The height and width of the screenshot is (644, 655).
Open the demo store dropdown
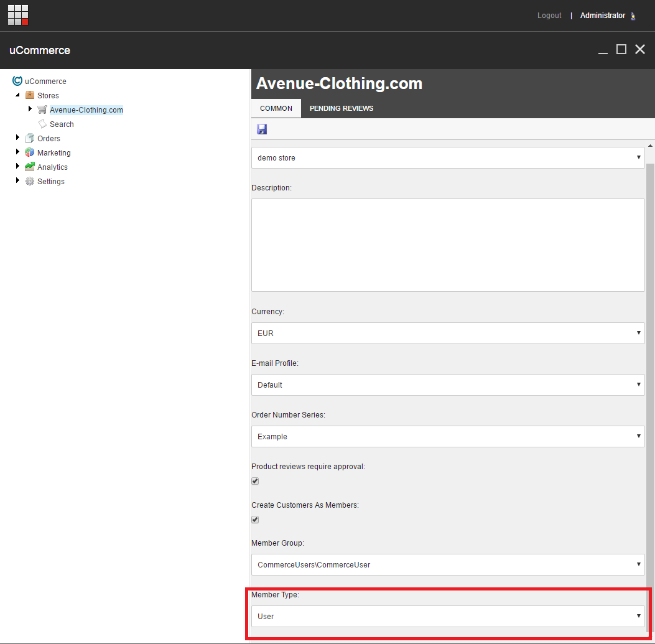(x=448, y=157)
